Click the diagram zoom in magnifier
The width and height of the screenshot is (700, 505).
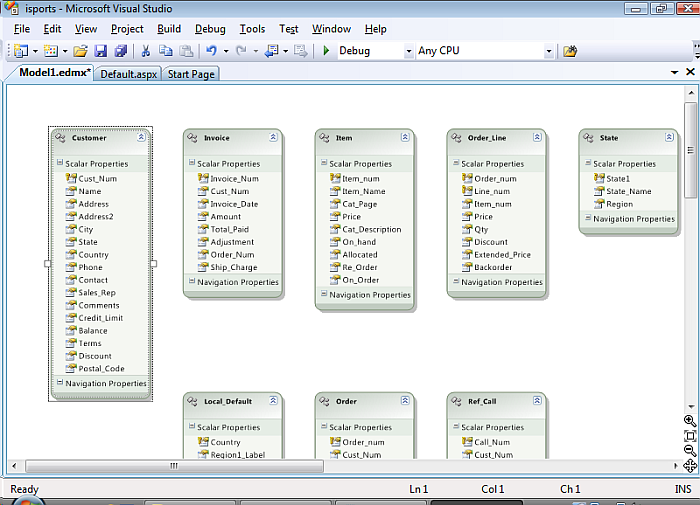coord(690,421)
